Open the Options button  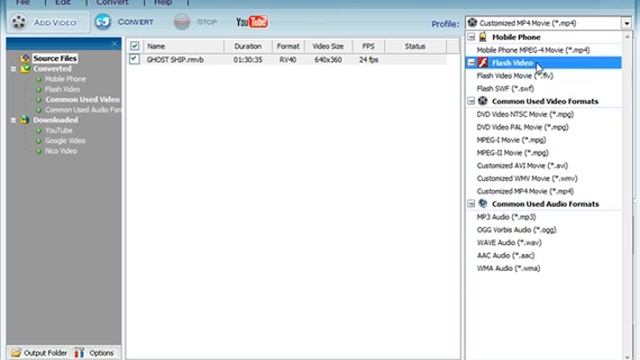(95, 353)
